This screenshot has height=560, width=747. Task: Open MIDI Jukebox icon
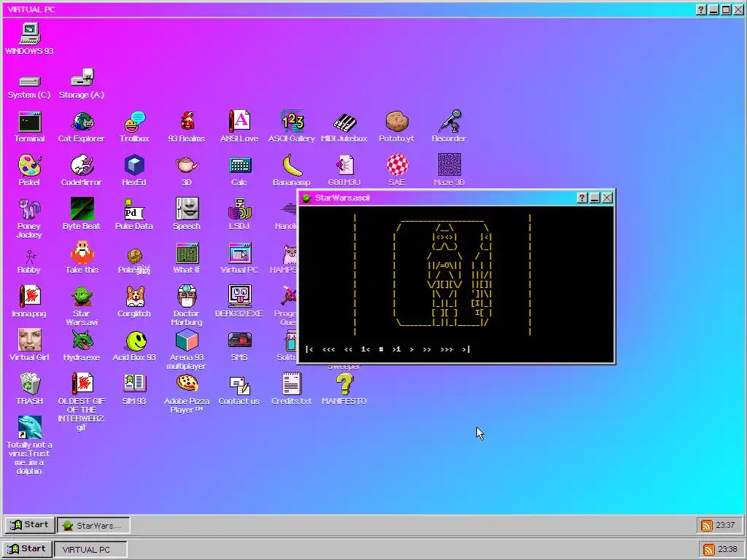[344, 122]
